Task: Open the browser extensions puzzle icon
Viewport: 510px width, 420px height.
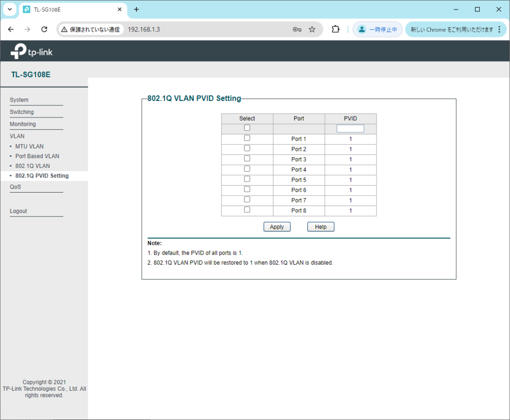Action: (x=336, y=29)
